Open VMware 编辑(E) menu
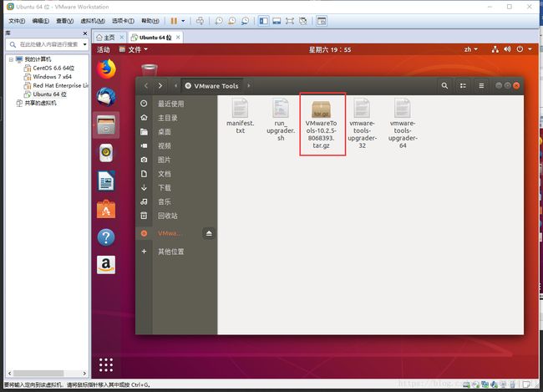Screen dimensions: 543x392 click(x=41, y=21)
